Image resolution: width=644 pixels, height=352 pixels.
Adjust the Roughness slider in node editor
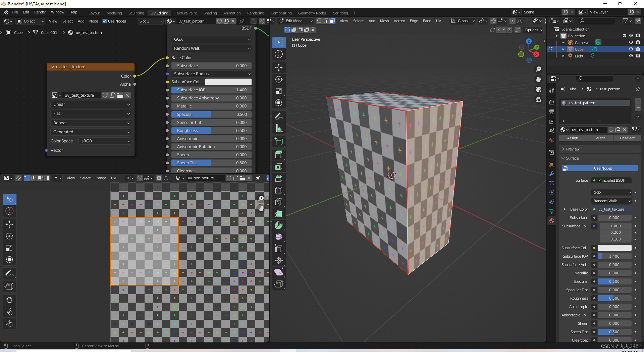211,131
